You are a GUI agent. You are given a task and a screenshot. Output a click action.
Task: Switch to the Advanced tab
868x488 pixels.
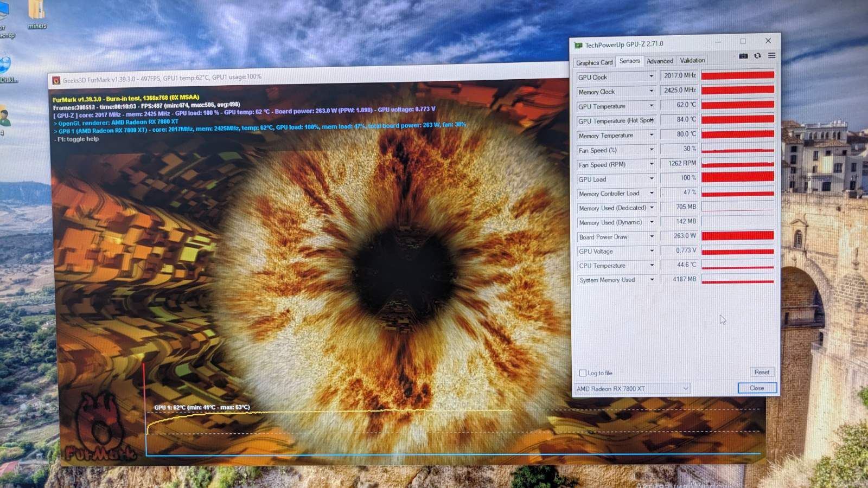660,61
